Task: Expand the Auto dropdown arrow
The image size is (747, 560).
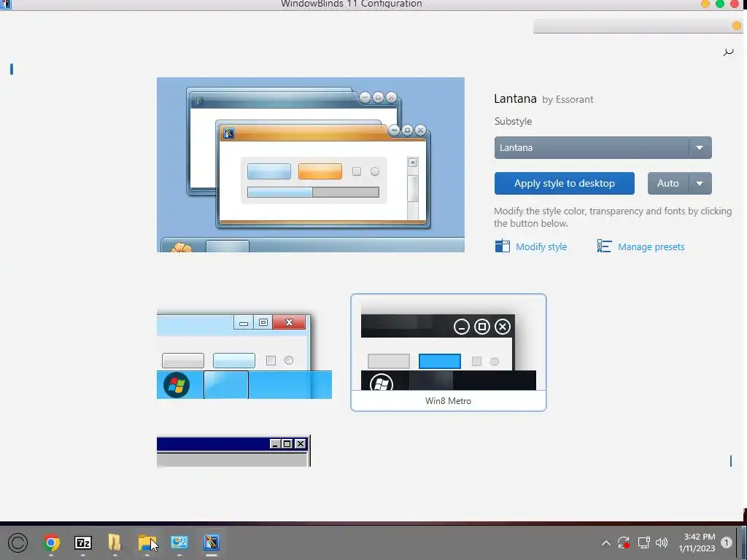Action: tap(700, 183)
